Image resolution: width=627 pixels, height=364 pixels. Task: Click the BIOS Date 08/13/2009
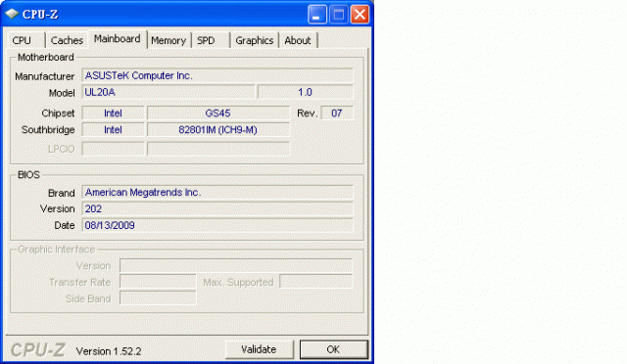[x=217, y=225]
